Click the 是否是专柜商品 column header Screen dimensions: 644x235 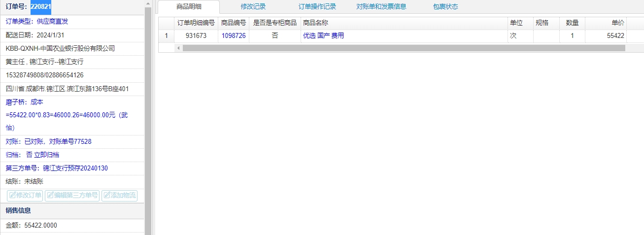(x=275, y=23)
